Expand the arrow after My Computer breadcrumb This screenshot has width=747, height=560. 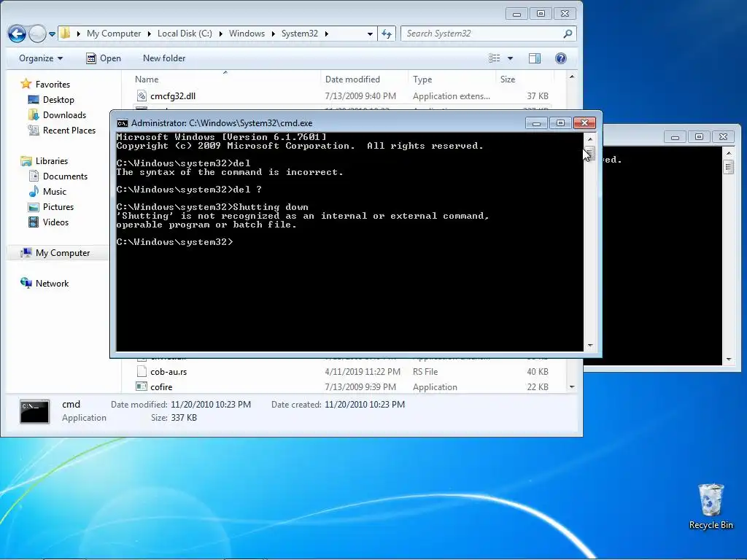pyautogui.click(x=149, y=34)
